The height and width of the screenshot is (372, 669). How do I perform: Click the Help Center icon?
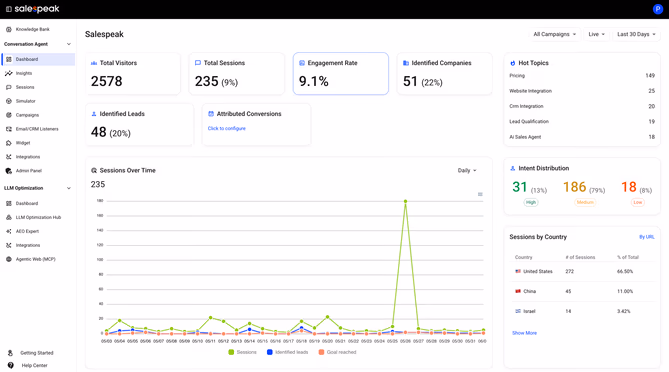(x=10, y=366)
